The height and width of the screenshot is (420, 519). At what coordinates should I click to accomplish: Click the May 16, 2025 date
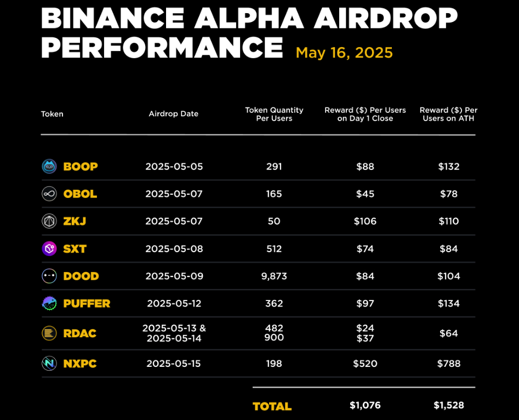click(344, 53)
